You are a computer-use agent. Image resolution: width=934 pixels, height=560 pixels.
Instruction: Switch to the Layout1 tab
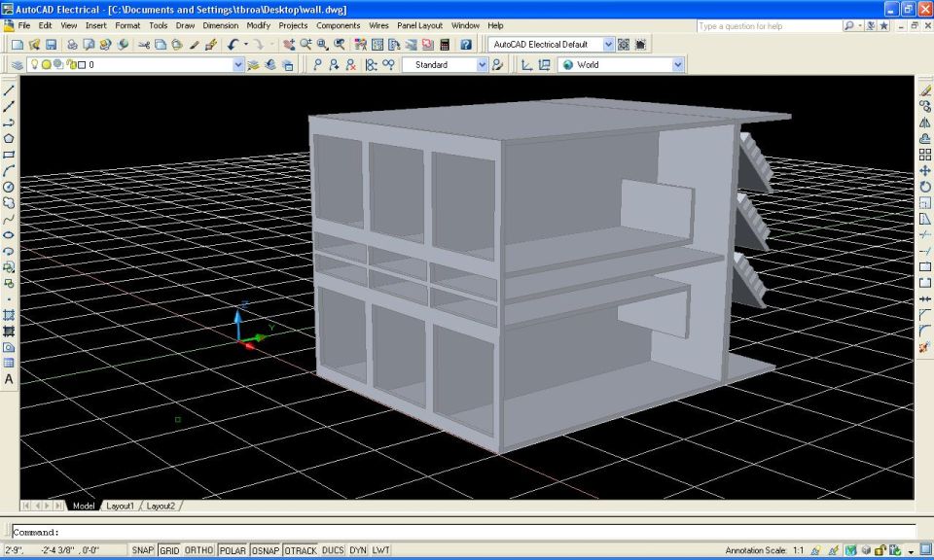pos(120,506)
